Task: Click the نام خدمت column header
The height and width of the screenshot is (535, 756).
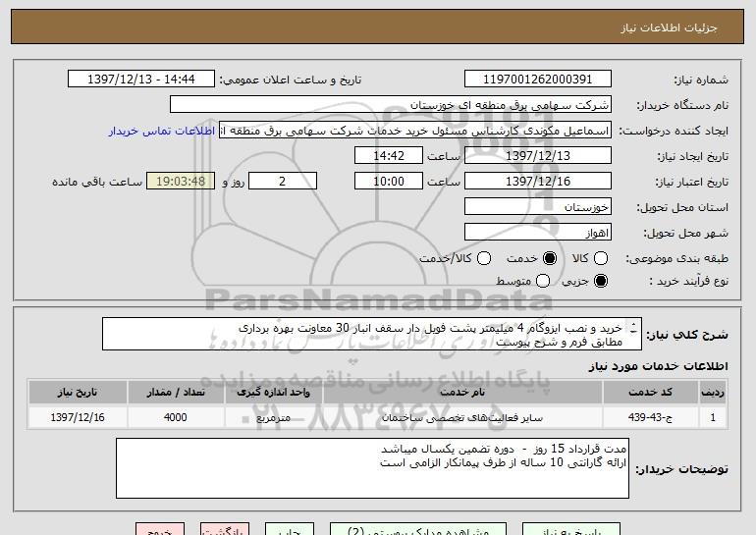Action: [x=462, y=393]
